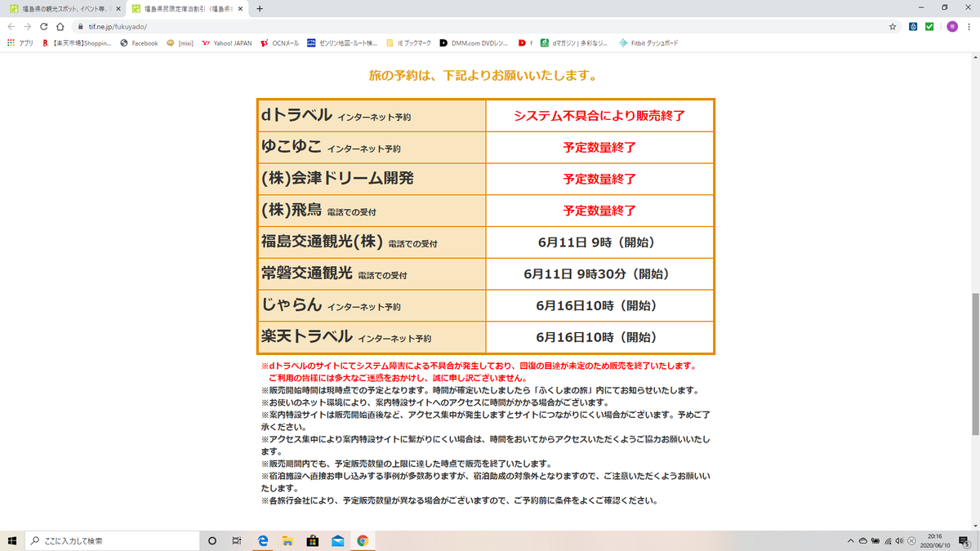Image resolution: width=980 pixels, height=551 pixels.
Task: Open the dマガジン bookmark
Action: (x=574, y=43)
